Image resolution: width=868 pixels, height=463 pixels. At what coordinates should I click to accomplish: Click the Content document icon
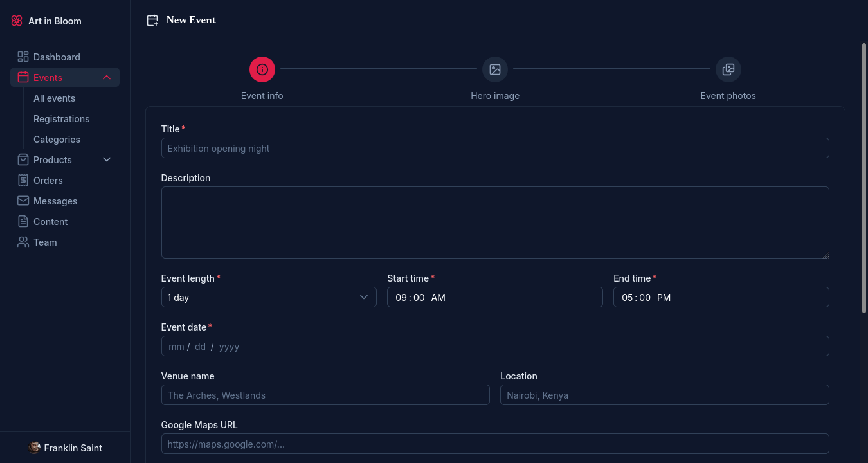[x=23, y=221]
